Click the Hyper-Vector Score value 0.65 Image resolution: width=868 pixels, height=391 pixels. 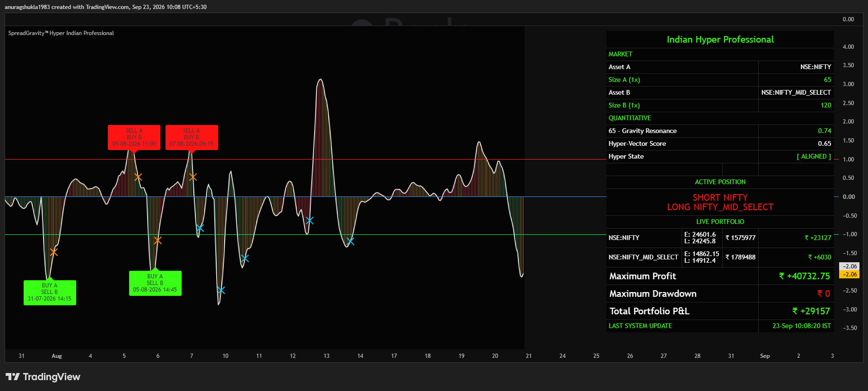824,144
